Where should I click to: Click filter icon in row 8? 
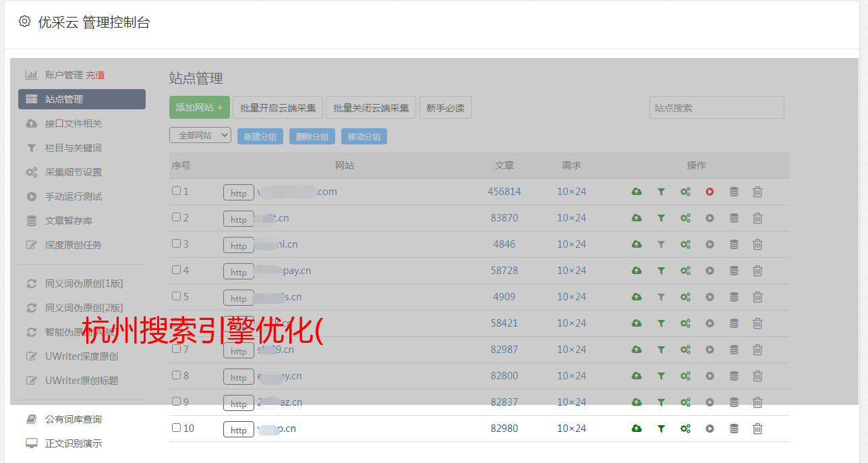point(661,376)
